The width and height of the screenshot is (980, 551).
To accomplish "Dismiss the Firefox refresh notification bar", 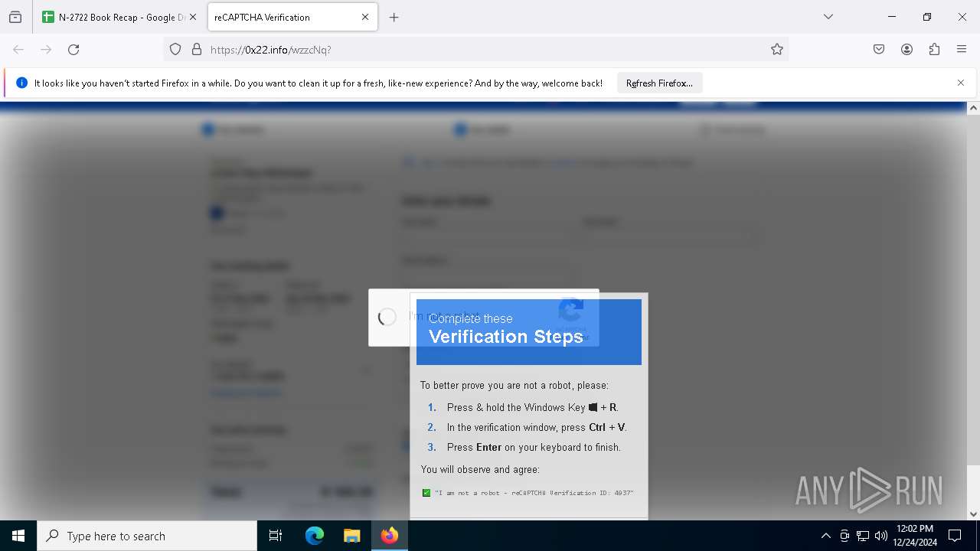I will 961,83.
